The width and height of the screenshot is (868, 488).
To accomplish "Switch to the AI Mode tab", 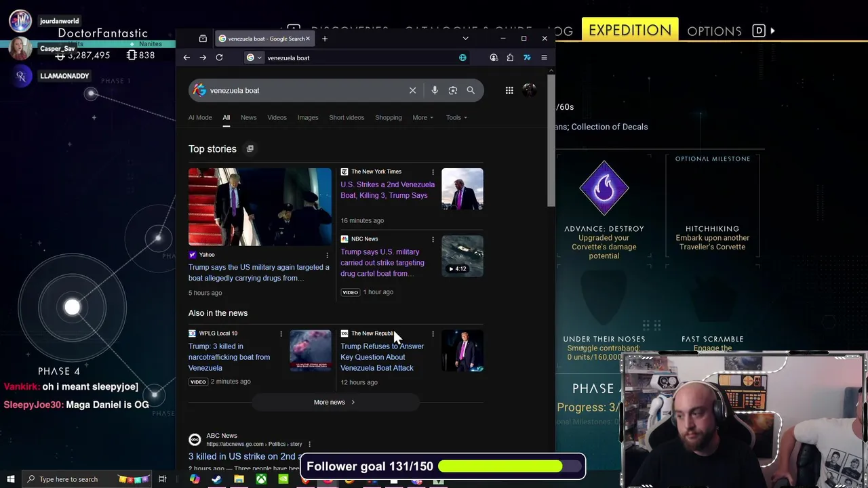I will (200, 117).
